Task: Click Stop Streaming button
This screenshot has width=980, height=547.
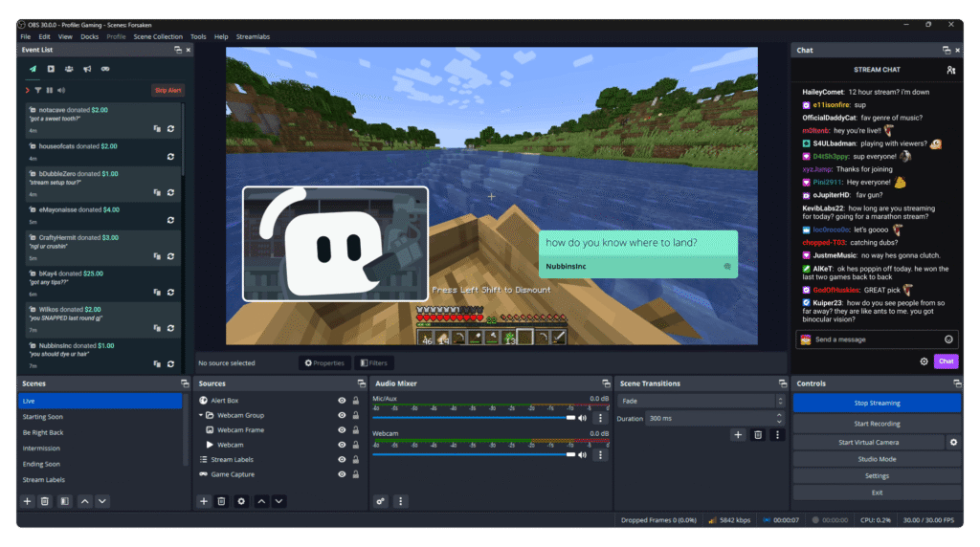Action: (877, 403)
